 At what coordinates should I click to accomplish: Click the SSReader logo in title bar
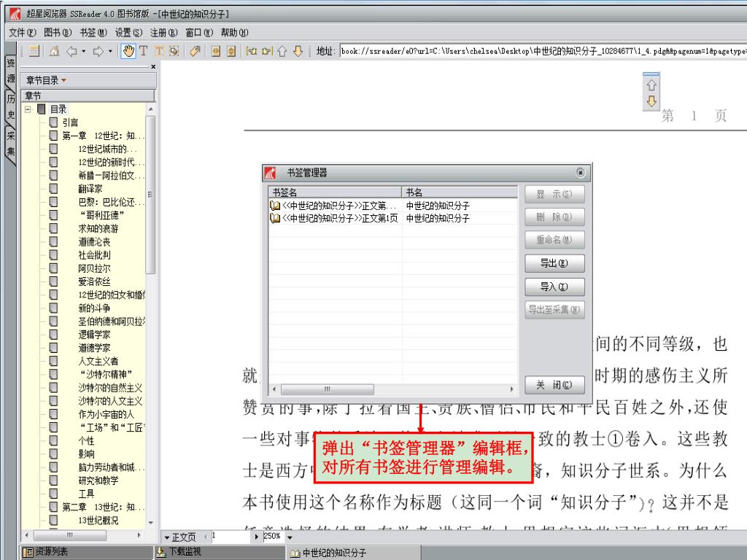pos(15,14)
